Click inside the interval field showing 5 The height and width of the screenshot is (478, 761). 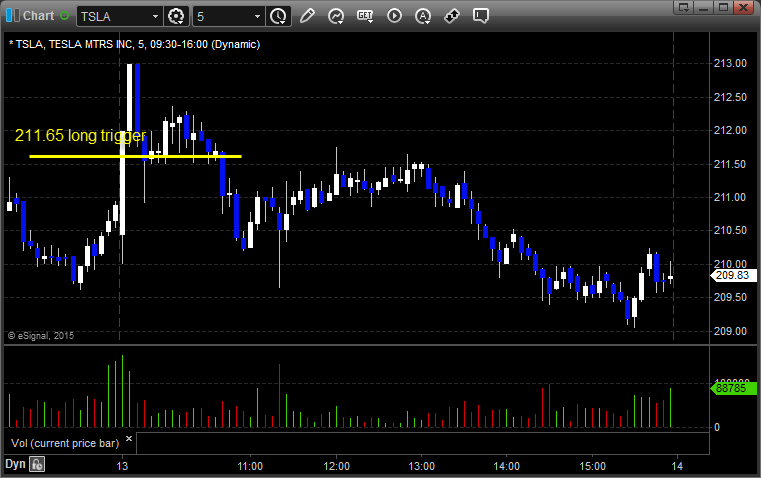(x=222, y=16)
